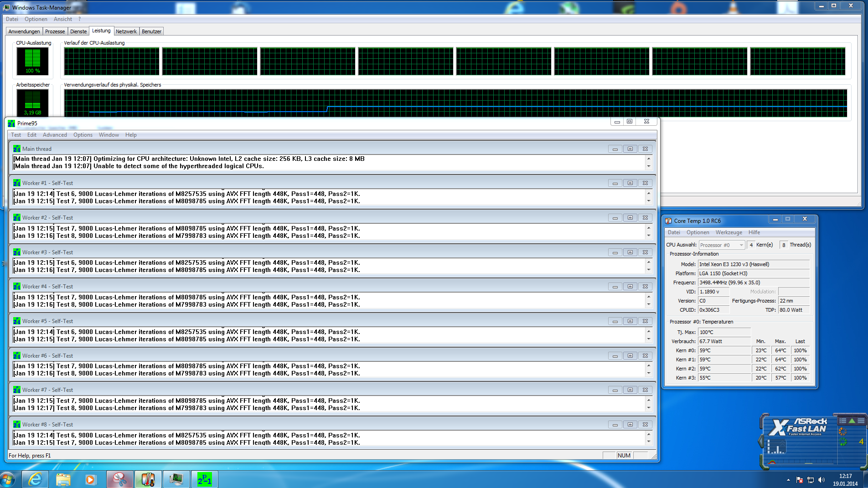Open Prime95 Options menu
Viewport: 868px width, 488px height.
click(83, 135)
